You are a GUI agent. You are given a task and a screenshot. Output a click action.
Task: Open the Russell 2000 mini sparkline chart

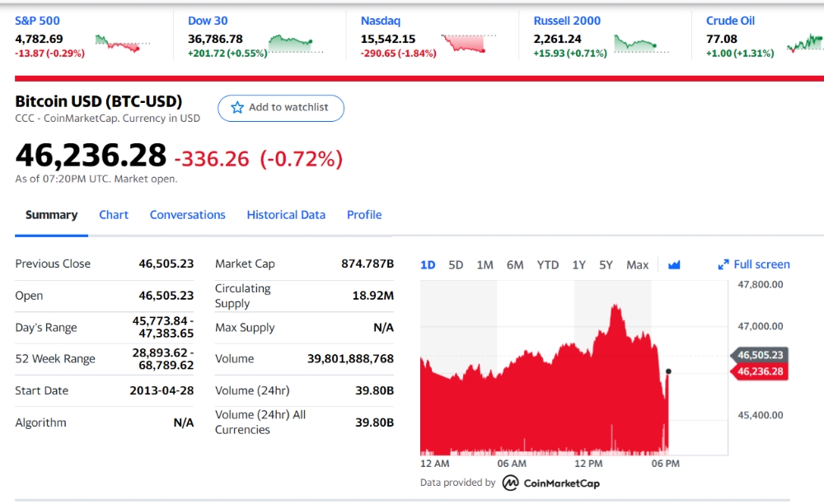pyautogui.click(x=641, y=44)
